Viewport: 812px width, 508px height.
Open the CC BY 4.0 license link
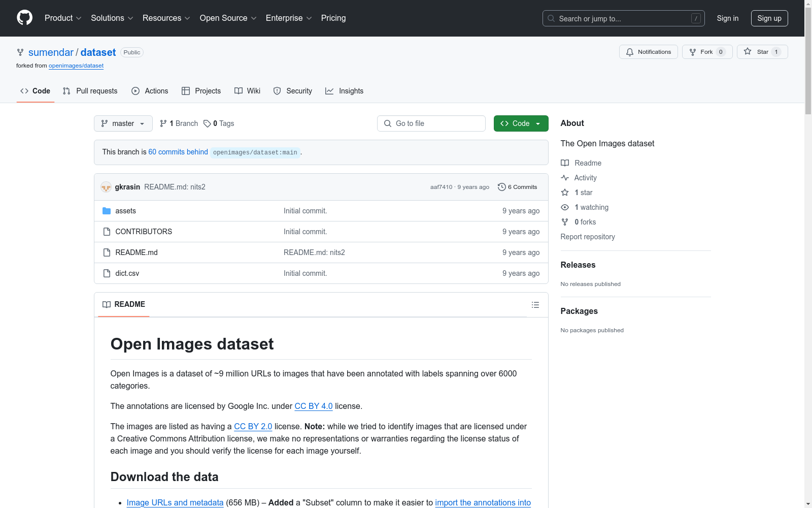coord(314,406)
